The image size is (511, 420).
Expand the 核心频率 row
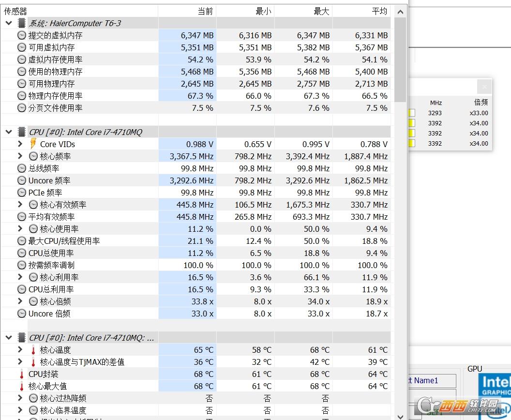click(20, 156)
